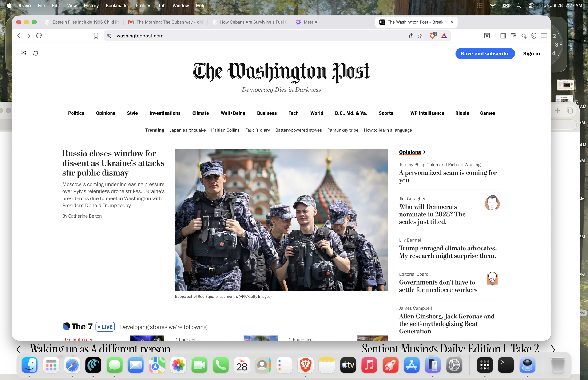
Task: Open Brave's hamburger main menu
Action: click(x=544, y=36)
